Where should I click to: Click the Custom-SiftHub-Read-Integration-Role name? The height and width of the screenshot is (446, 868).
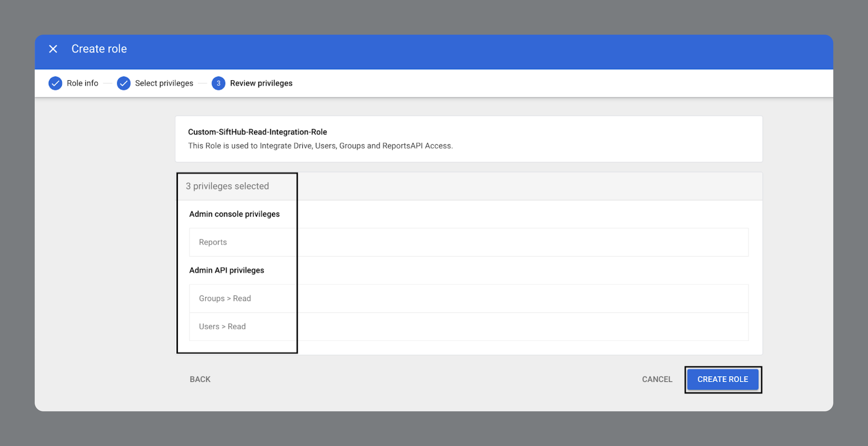(x=257, y=132)
